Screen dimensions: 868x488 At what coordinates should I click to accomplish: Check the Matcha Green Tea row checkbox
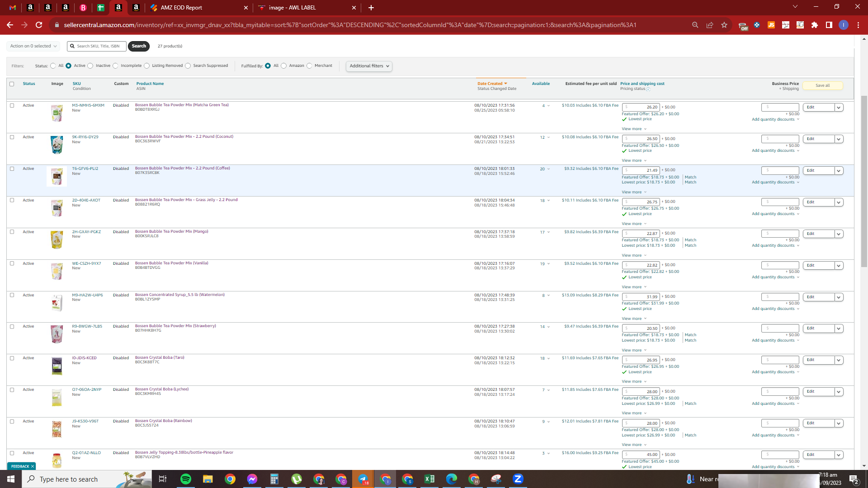(12, 106)
